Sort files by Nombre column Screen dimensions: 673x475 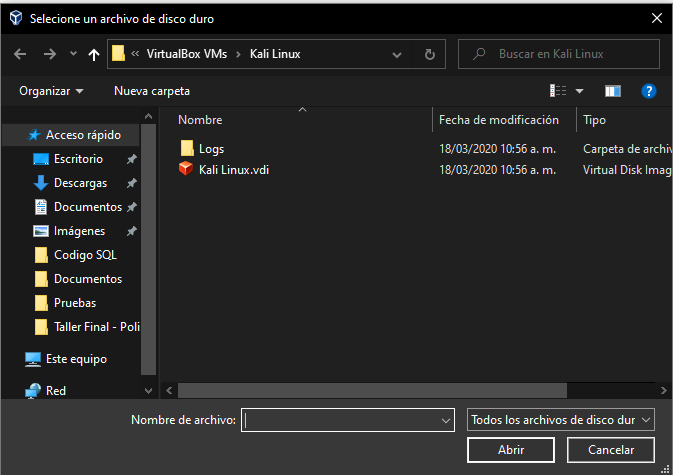point(200,120)
